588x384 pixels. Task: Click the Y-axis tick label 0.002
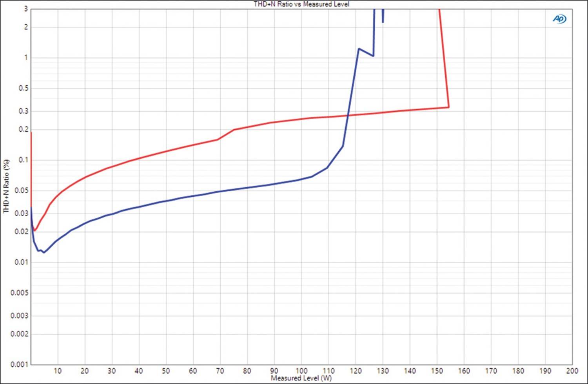[x=19, y=334]
